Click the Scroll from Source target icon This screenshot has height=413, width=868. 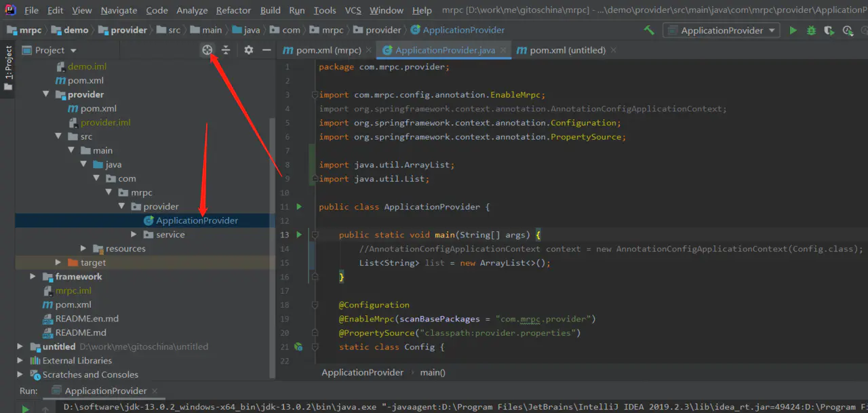click(x=208, y=50)
